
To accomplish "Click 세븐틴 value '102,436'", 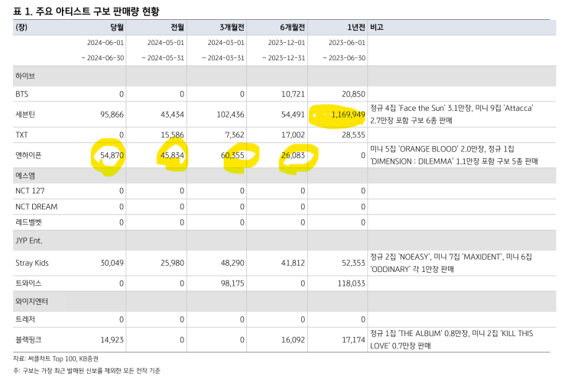I will pos(230,115).
